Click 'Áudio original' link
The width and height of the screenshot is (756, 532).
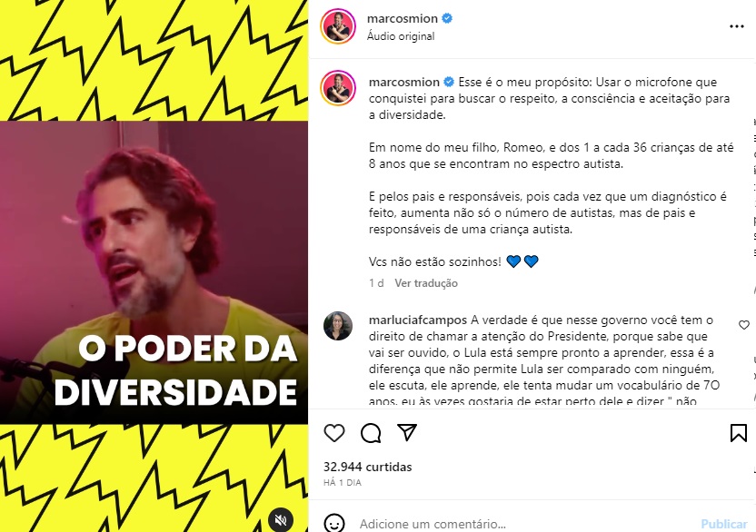[401, 36]
